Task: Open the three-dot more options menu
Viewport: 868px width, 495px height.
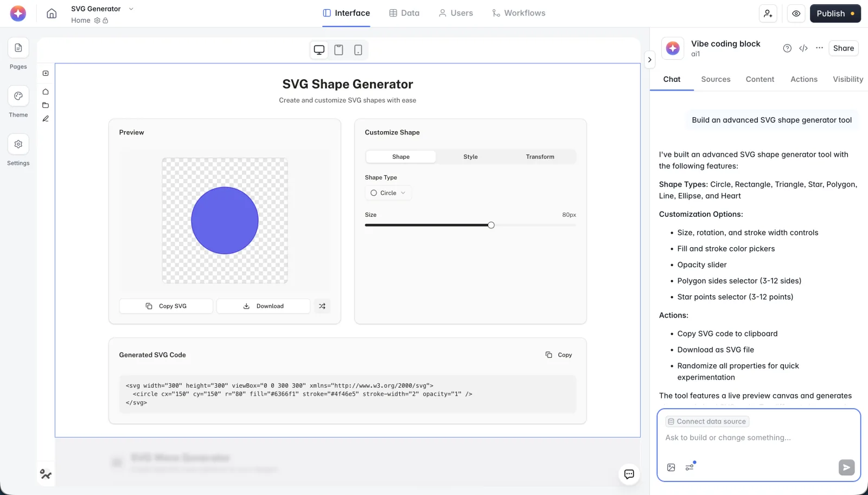Action: 819,48
